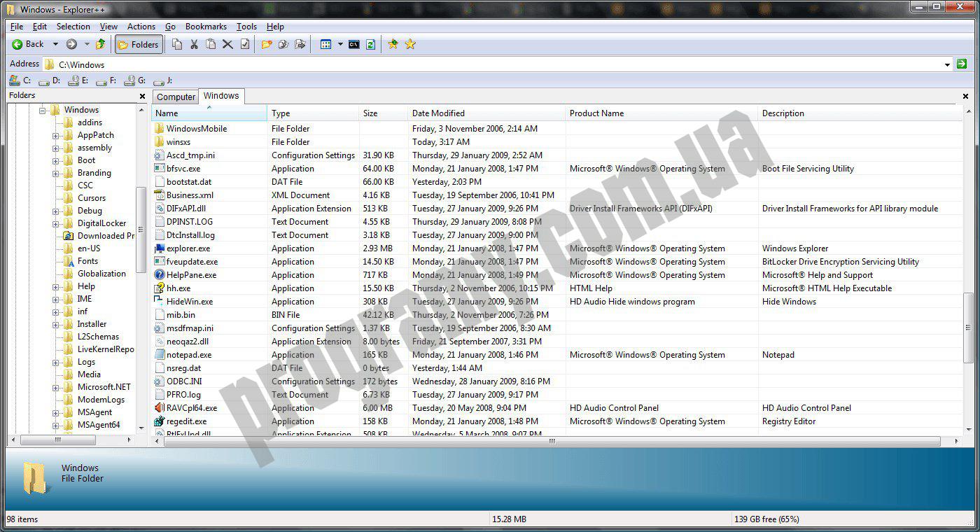This screenshot has height=532, width=980.
Task: Click the file list vertical scrollbar thumb
Action: tap(968, 327)
